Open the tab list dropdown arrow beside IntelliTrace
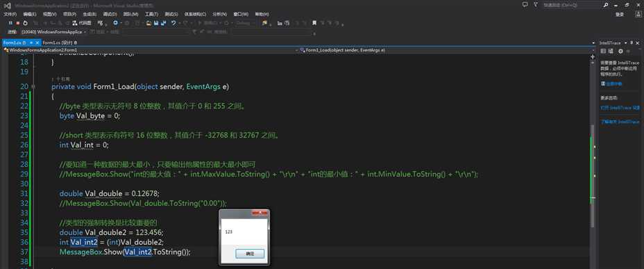Image resolution: width=644 pixels, height=269 pixels. (x=593, y=43)
